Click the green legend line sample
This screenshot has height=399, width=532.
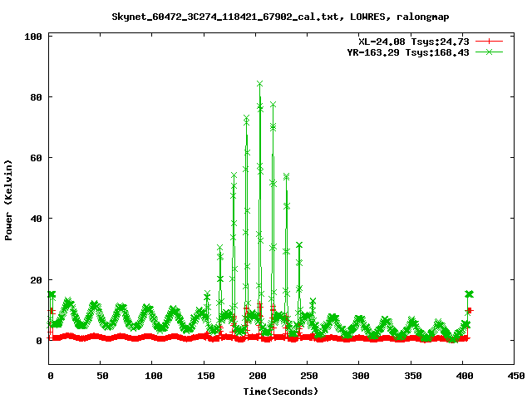[489, 52]
